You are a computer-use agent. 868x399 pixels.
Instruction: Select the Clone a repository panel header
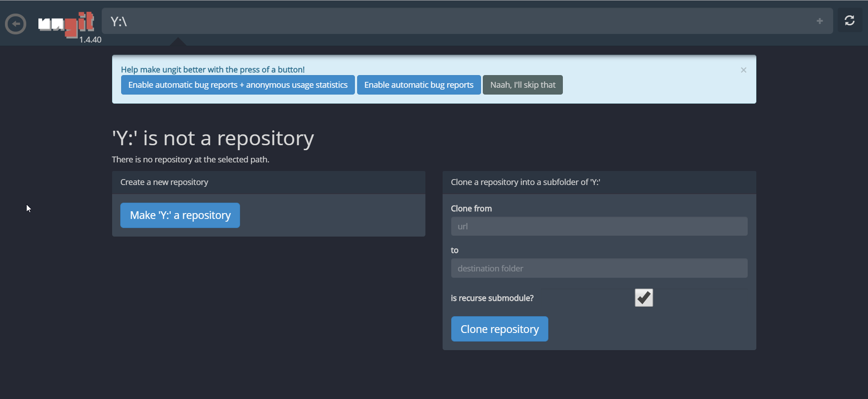coord(599,182)
